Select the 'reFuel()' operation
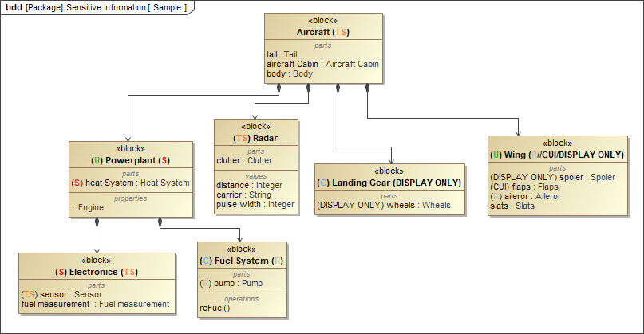This screenshot has height=334, width=644. (x=215, y=308)
